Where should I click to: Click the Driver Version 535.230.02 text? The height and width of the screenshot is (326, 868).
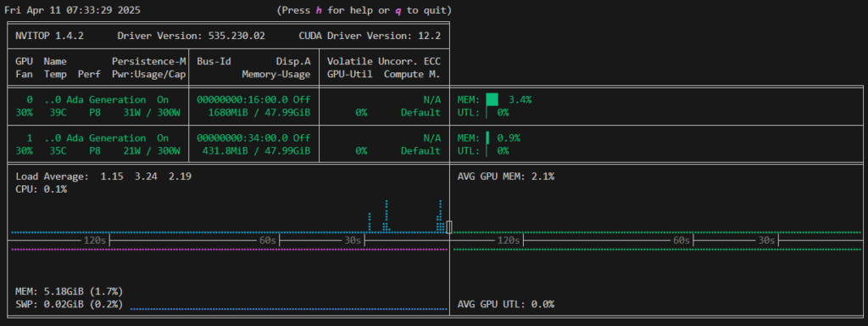(191, 36)
